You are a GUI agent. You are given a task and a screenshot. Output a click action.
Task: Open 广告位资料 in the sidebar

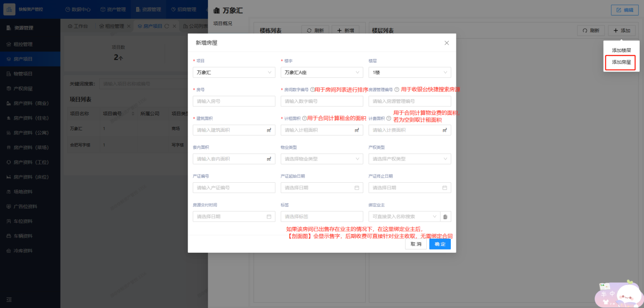(x=30, y=206)
